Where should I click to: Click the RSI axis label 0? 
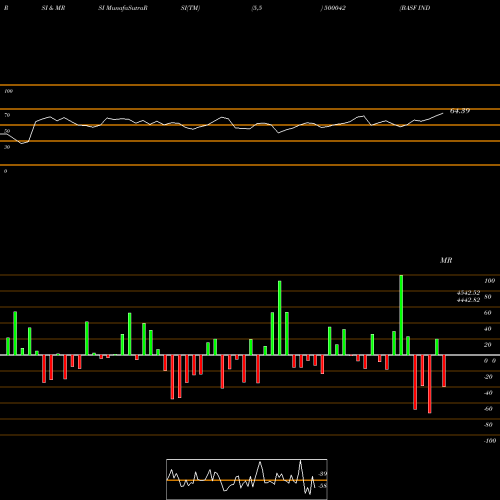click(5, 171)
